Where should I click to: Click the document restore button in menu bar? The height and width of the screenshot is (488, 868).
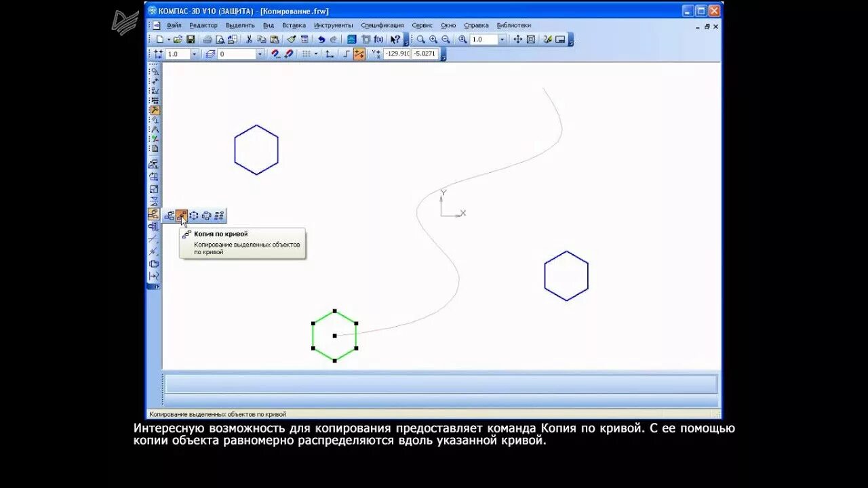[707, 26]
